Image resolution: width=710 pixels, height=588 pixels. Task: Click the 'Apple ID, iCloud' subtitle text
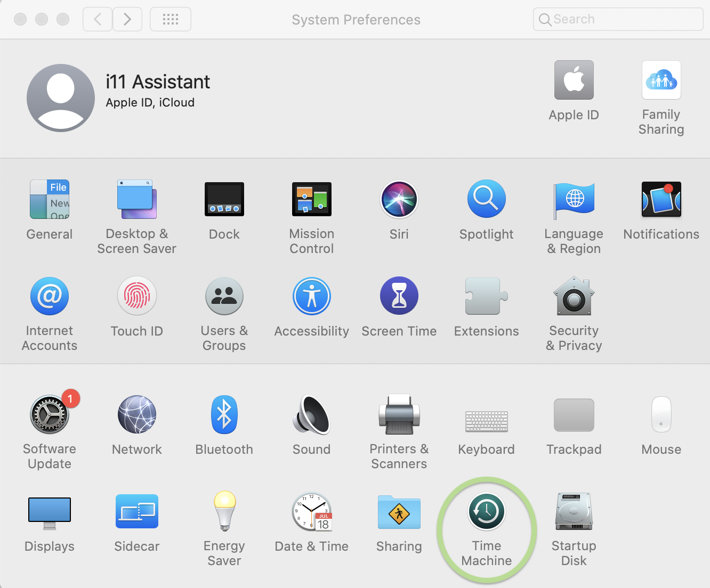coord(150,102)
